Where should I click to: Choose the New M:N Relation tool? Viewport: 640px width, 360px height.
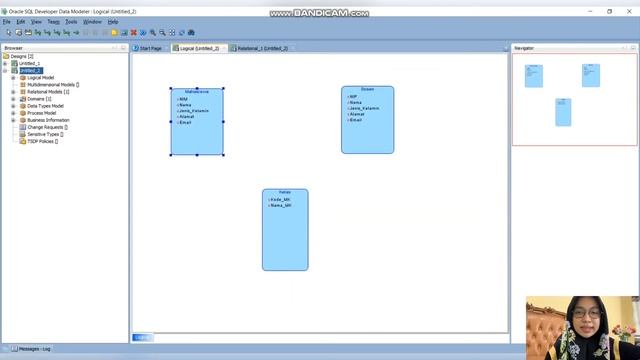38,33
